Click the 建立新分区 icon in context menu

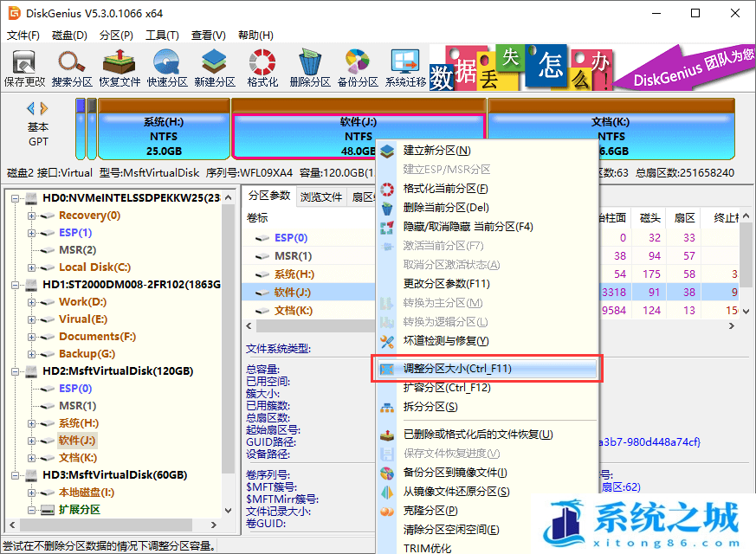coord(387,151)
